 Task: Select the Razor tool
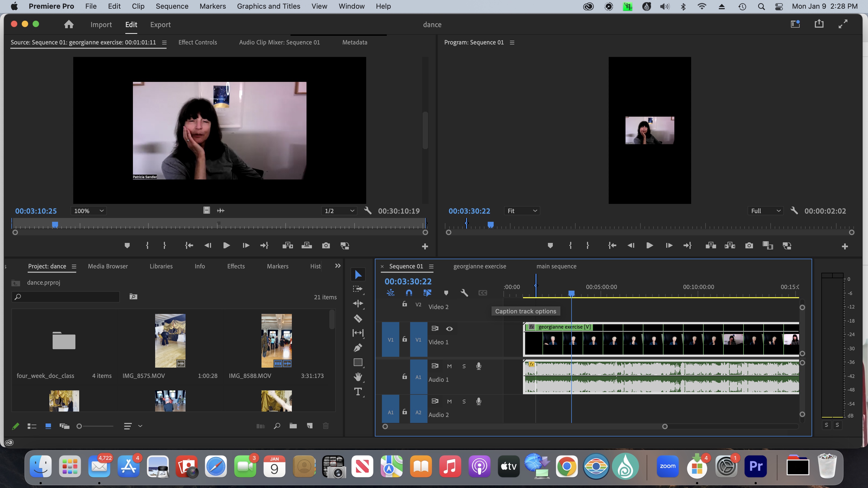358,318
